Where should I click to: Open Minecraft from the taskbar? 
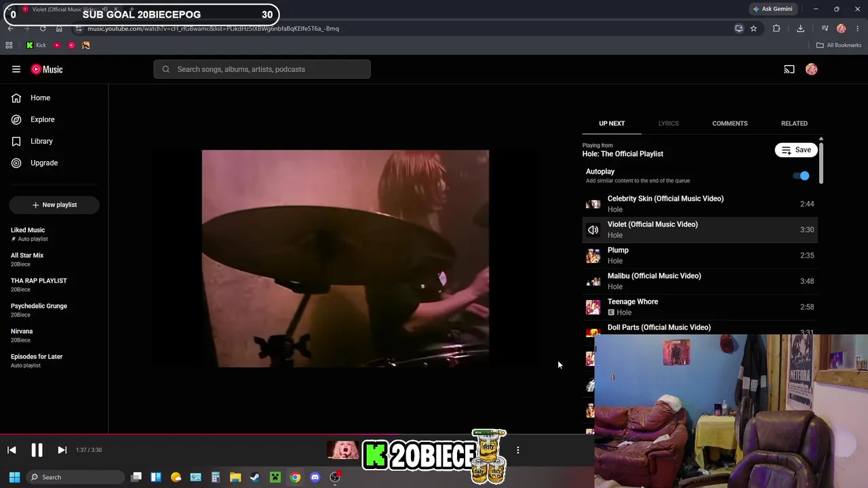click(275, 477)
